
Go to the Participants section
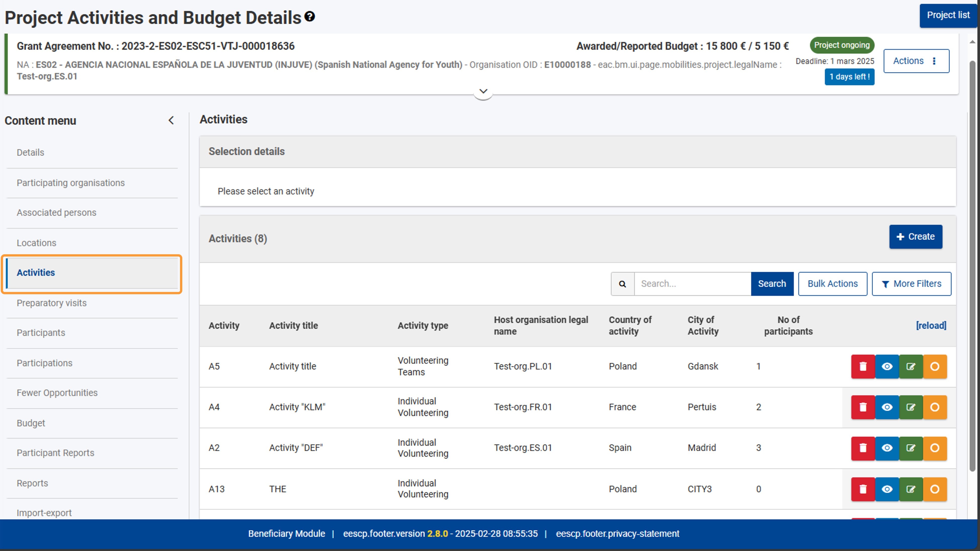tap(92, 333)
